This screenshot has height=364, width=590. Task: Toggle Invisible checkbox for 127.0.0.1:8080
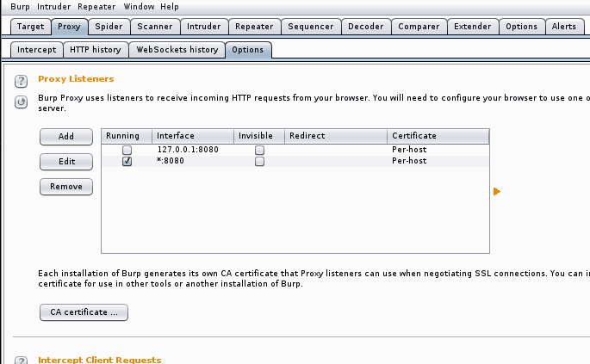259,150
